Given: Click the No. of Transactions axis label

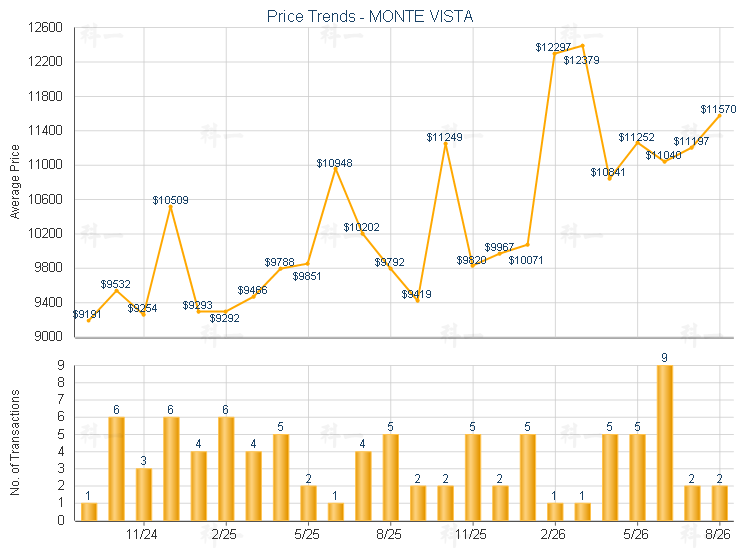Looking at the screenshot, I should tap(15, 442).
